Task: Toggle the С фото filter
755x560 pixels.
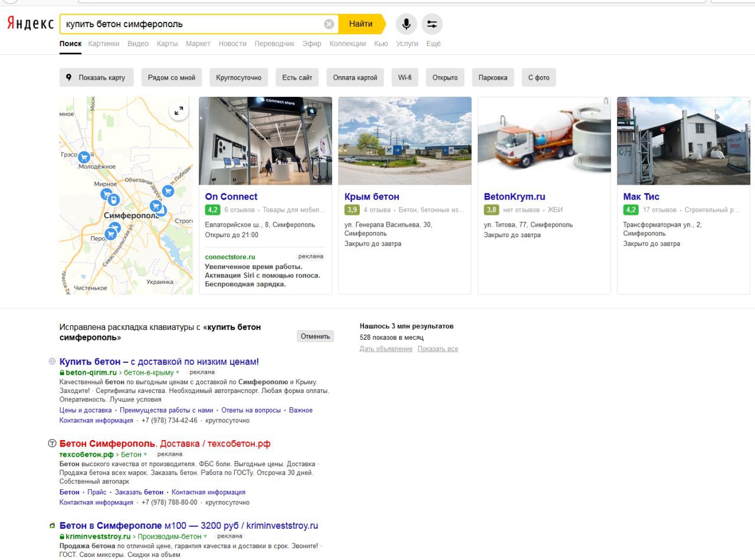Action: [x=539, y=77]
